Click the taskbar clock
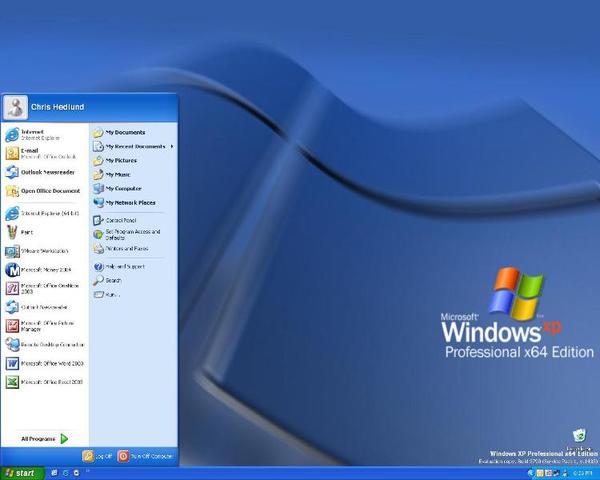Screen dimensions: 600x480 click(x=583, y=473)
